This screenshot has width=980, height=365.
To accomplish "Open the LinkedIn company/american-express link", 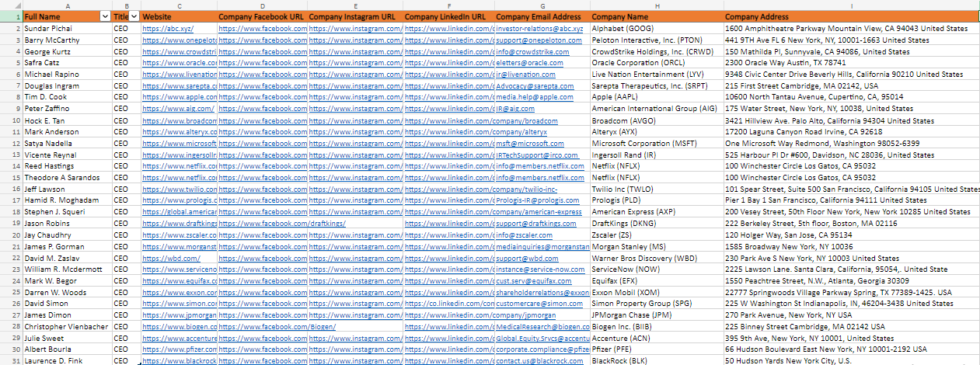I will coord(493,212).
